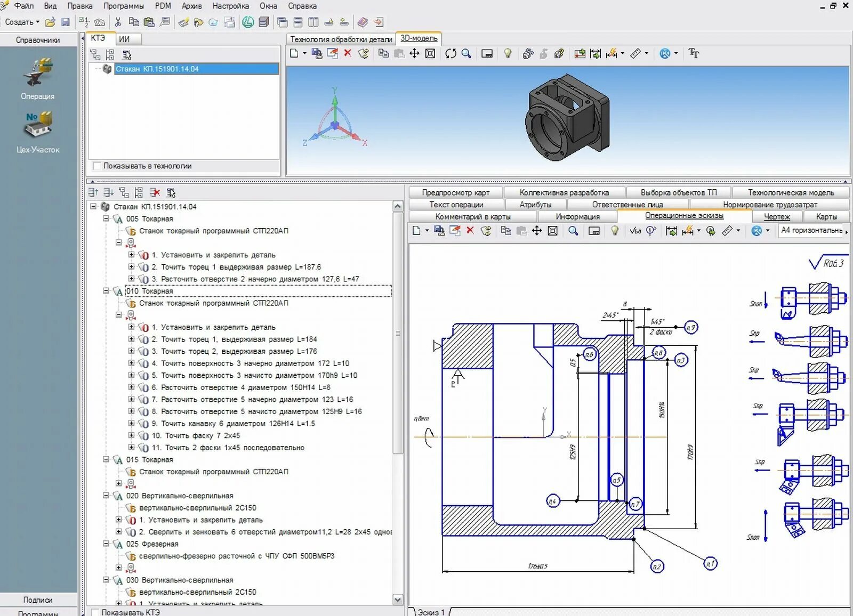Select the Cut (scissors) tool
Viewport: 853px width, 616px height.
tap(117, 22)
